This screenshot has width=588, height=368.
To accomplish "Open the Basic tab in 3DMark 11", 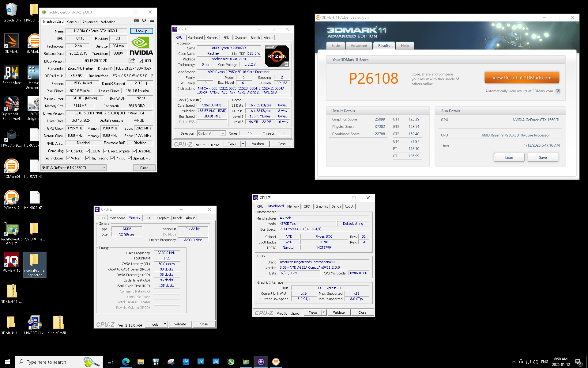I will tap(336, 46).
